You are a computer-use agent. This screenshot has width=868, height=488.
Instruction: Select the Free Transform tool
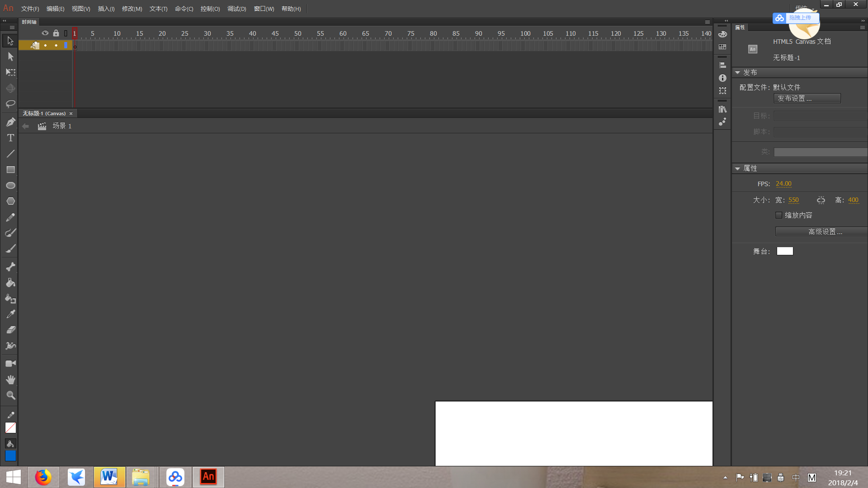pos(10,72)
